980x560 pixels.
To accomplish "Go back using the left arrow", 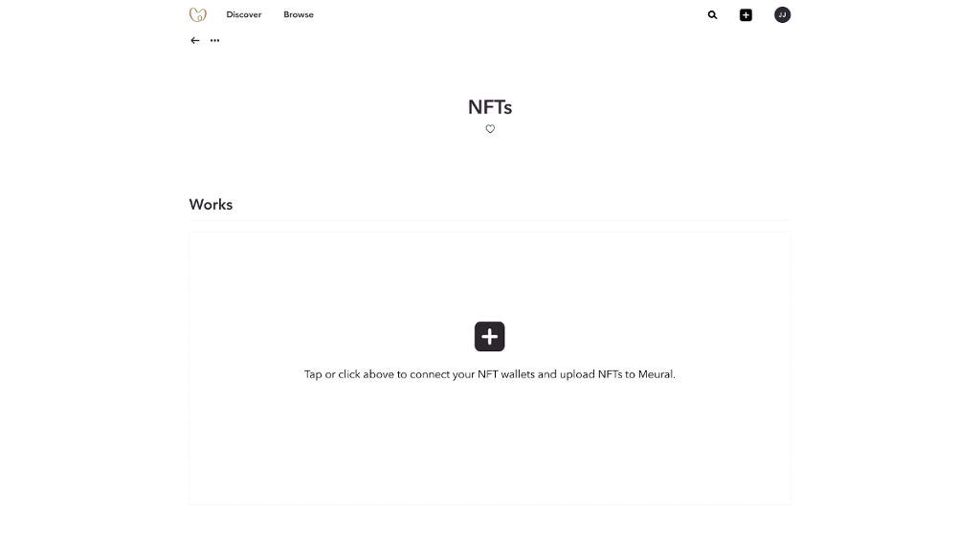I will (195, 40).
